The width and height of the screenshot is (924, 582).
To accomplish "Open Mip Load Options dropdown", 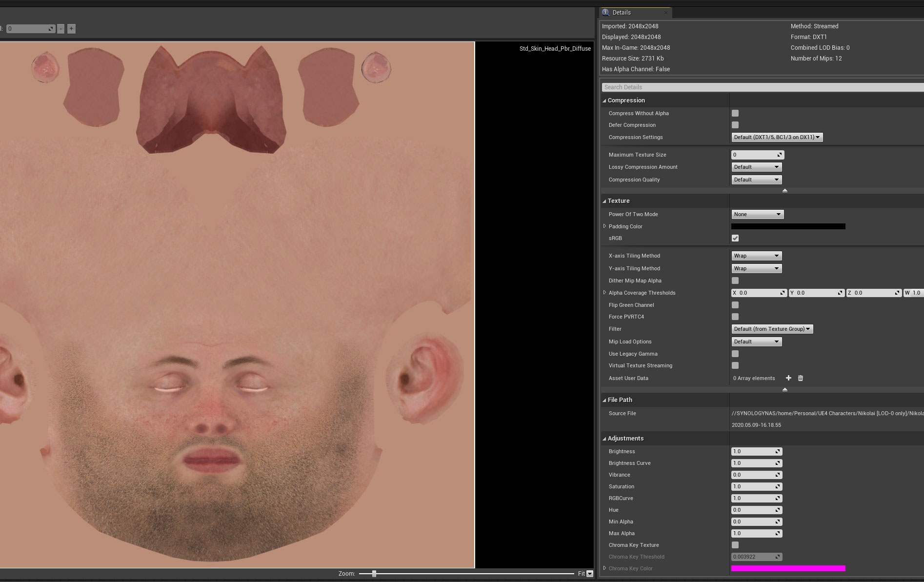I will (756, 341).
